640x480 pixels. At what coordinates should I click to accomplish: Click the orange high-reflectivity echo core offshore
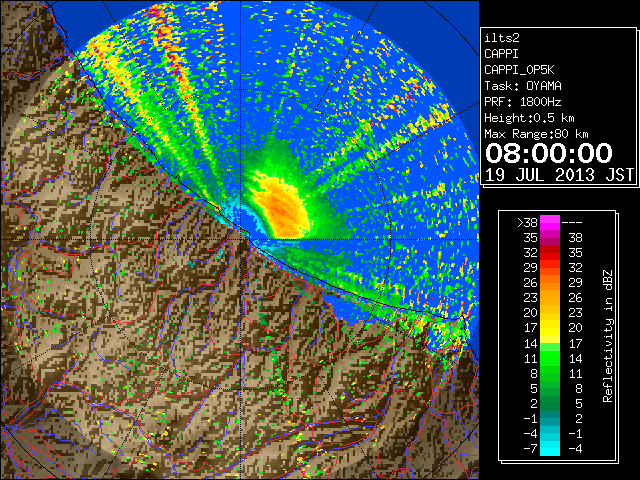[283, 209]
